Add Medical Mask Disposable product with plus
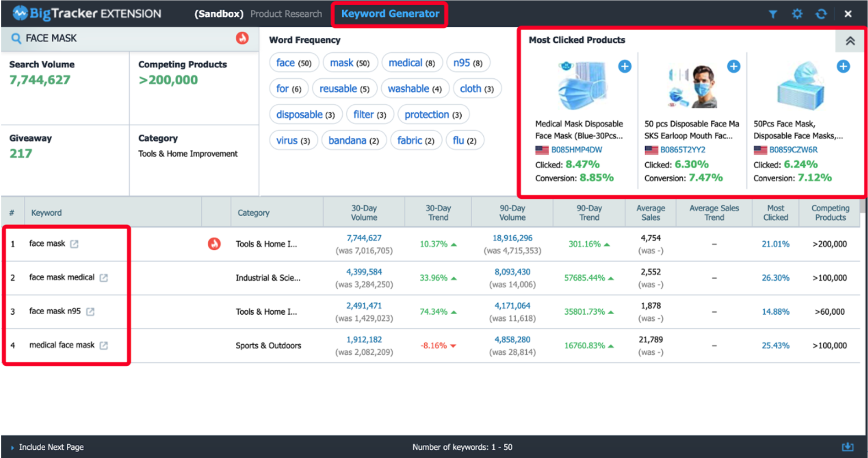 (625, 66)
